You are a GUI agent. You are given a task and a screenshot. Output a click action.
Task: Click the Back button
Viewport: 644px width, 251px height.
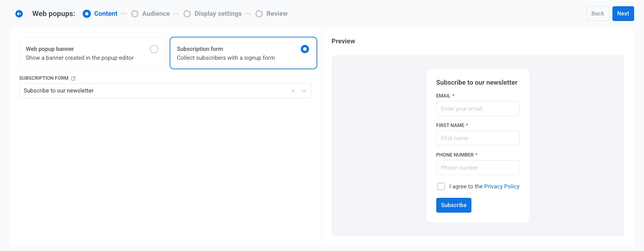point(598,14)
